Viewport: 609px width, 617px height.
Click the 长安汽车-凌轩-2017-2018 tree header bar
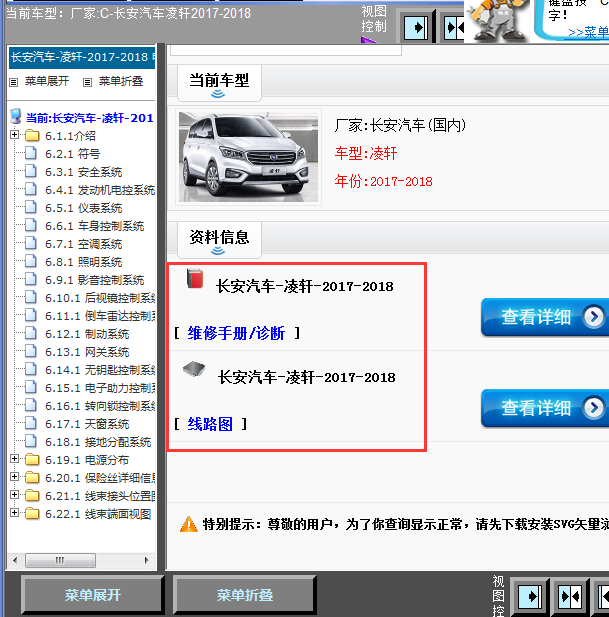pos(82,57)
